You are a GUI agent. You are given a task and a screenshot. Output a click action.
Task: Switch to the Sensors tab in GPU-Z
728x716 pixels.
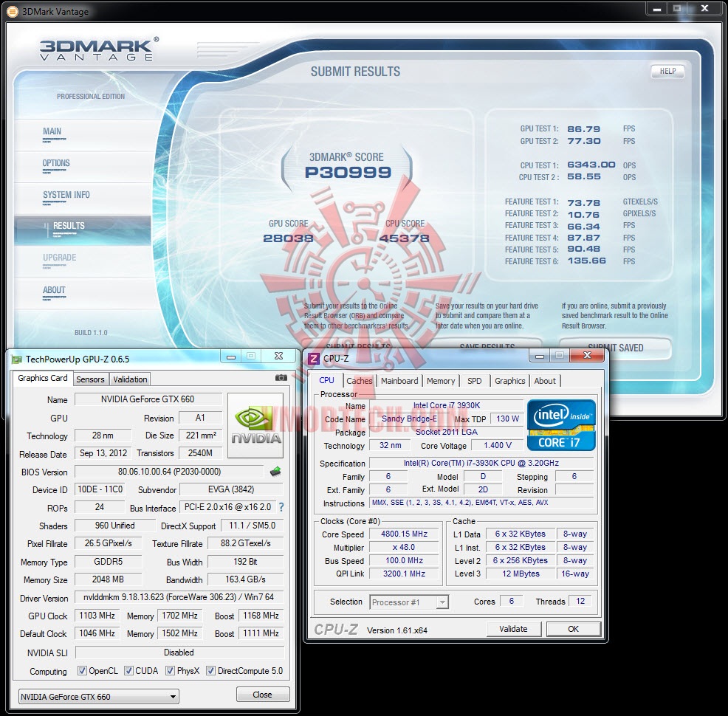pyautogui.click(x=90, y=379)
